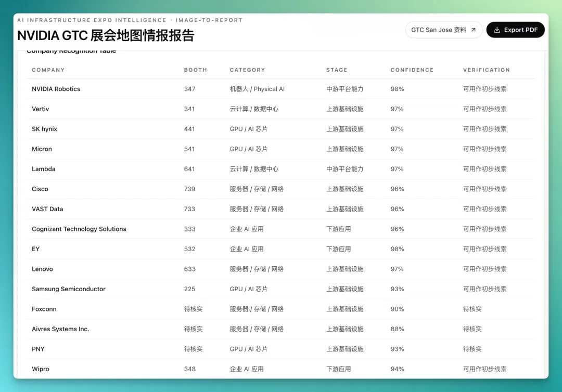Click Foxconn's 待核实 booth cell
This screenshot has height=392, width=562.
click(x=193, y=309)
